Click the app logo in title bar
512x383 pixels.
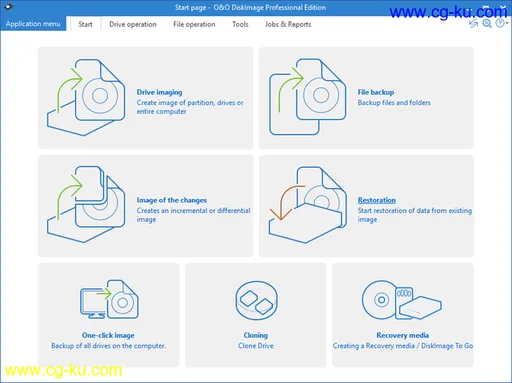[8, 7]
